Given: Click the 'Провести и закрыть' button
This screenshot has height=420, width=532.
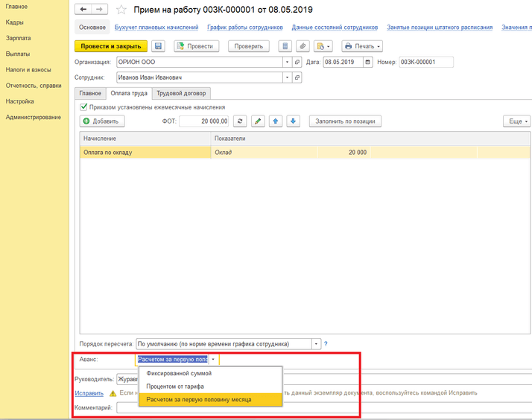Looking at the screenshot, I should tap(110, 46).
